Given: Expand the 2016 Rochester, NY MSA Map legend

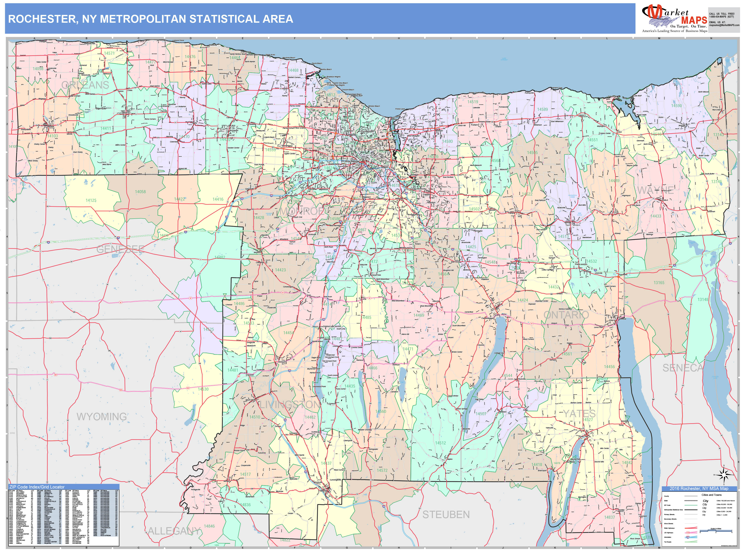Looking at the screenshot, I should click(x=699, y=489).
